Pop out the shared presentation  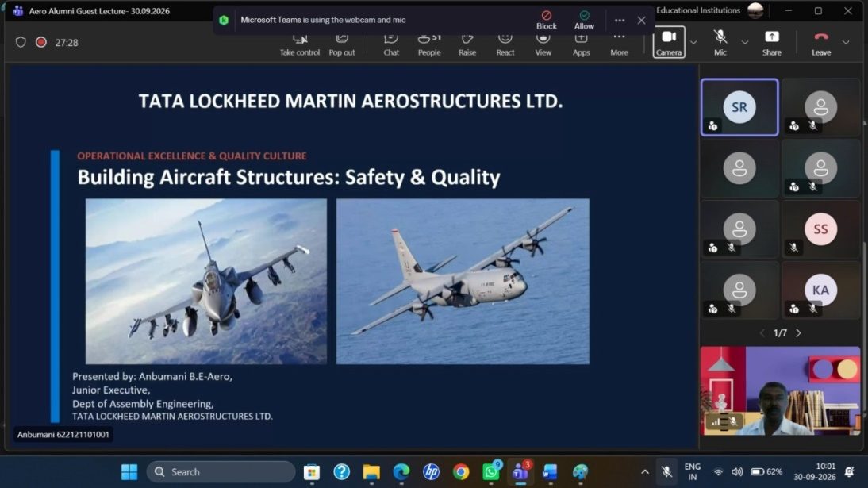341,44
